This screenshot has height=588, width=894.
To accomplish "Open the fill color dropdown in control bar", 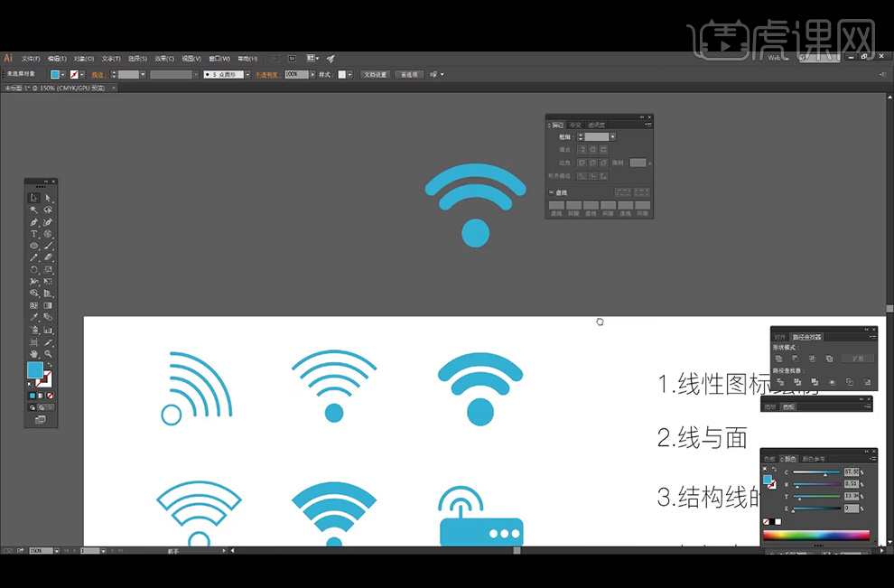I will (x=63, y=75).
